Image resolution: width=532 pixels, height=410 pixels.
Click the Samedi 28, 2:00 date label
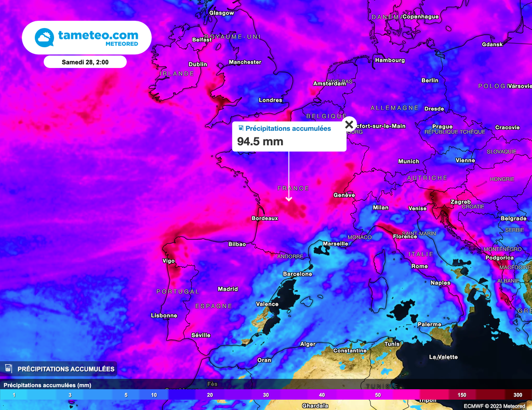pyautogui.click(x=85, y=62)
